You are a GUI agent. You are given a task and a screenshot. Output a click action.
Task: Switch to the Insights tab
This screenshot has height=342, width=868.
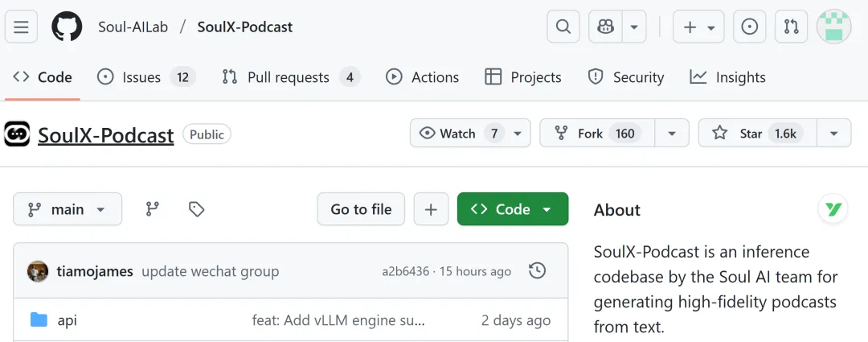pos(727,77)
